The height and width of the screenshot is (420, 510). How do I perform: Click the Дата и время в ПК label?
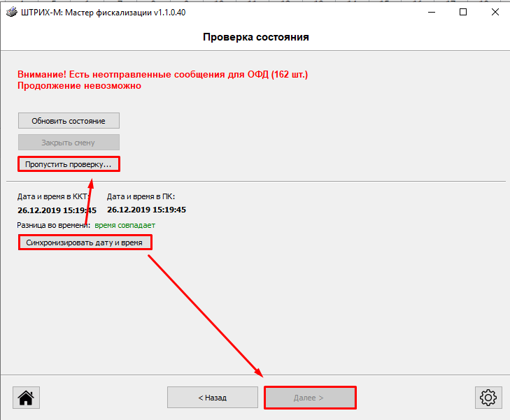tap(141, 197)
